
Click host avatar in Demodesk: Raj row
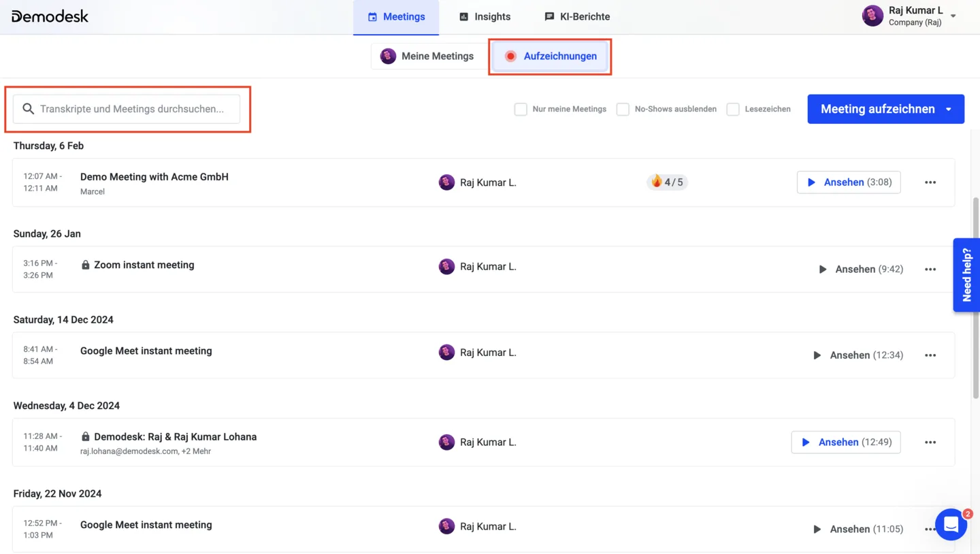click(x=446, y=442)
